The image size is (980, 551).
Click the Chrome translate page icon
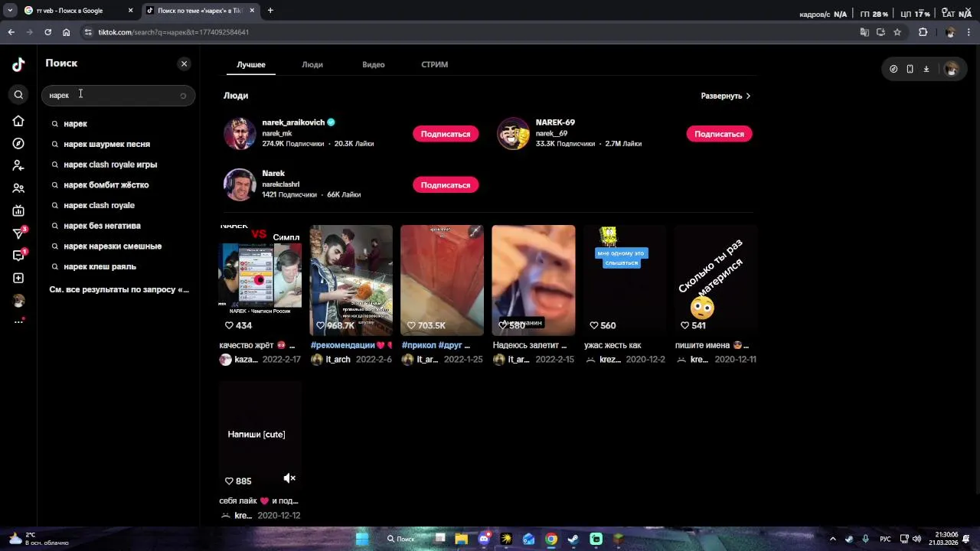864,32
